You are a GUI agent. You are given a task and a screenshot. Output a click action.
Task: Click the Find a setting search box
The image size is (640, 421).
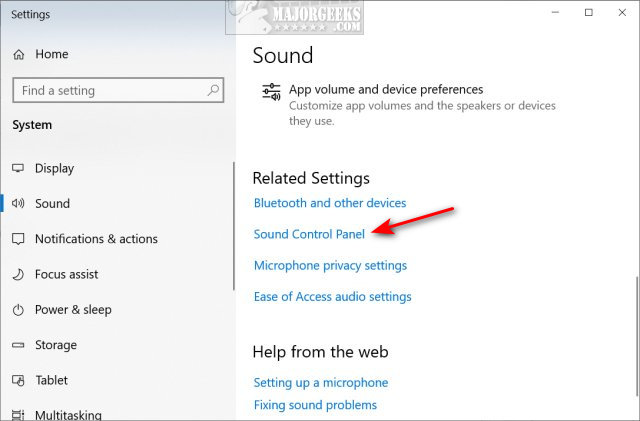tap(110, 90)
